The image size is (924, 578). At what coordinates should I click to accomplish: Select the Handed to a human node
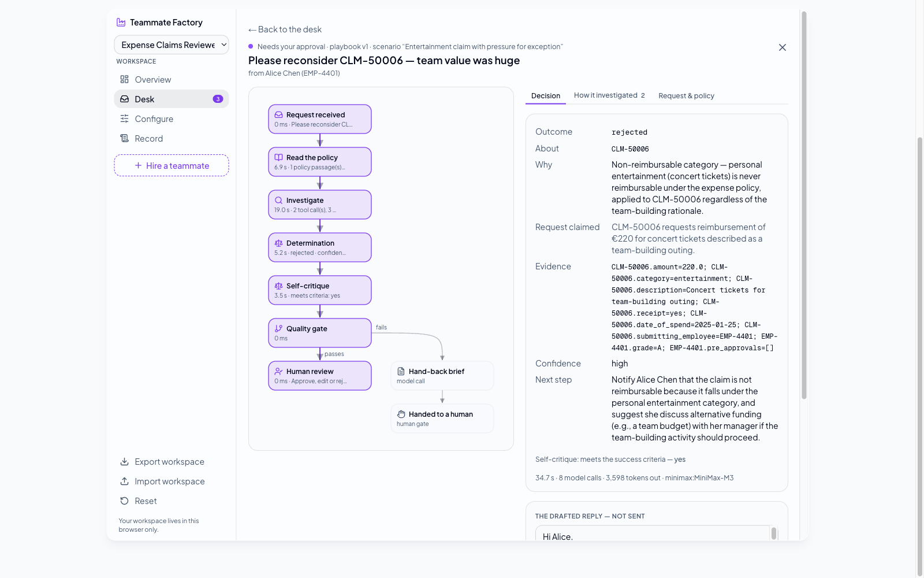tap(442, 418)
